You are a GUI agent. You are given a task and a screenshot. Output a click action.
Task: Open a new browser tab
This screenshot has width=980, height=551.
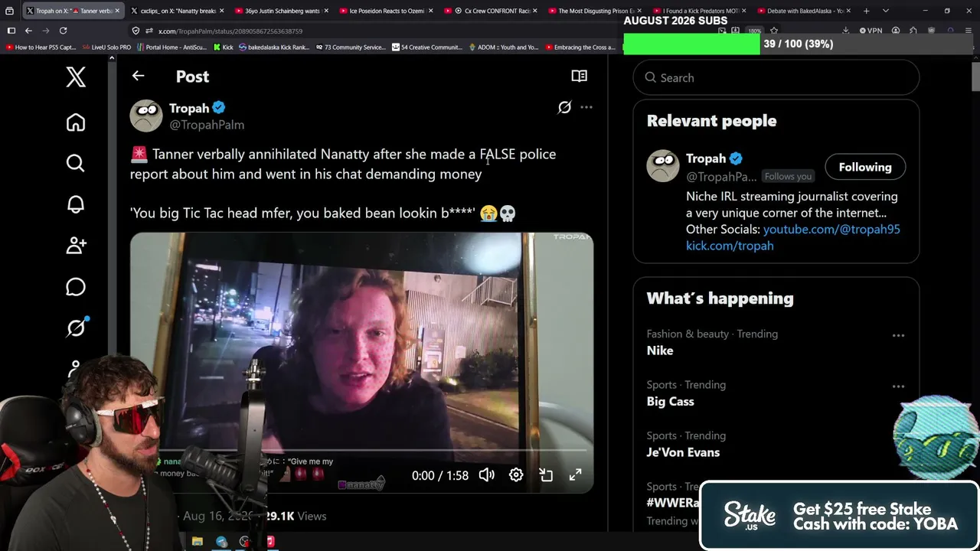866,11
